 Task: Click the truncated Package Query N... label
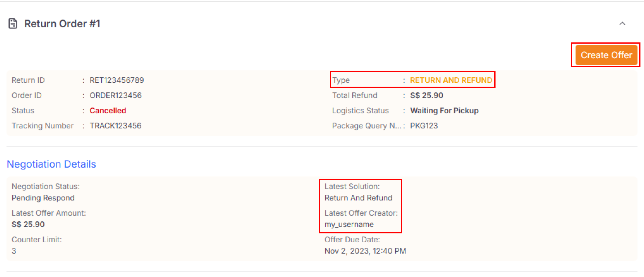pyautogui.click(x=366, y=126)
